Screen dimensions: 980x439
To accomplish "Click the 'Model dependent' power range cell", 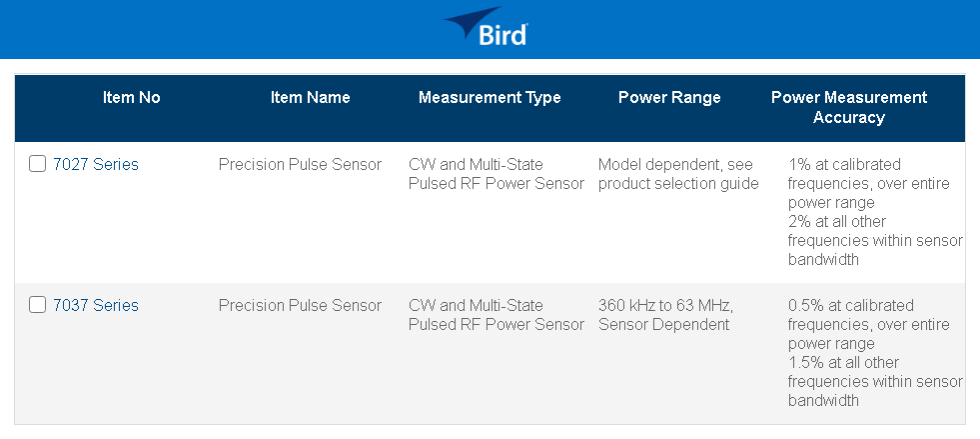I will [678, 174].
